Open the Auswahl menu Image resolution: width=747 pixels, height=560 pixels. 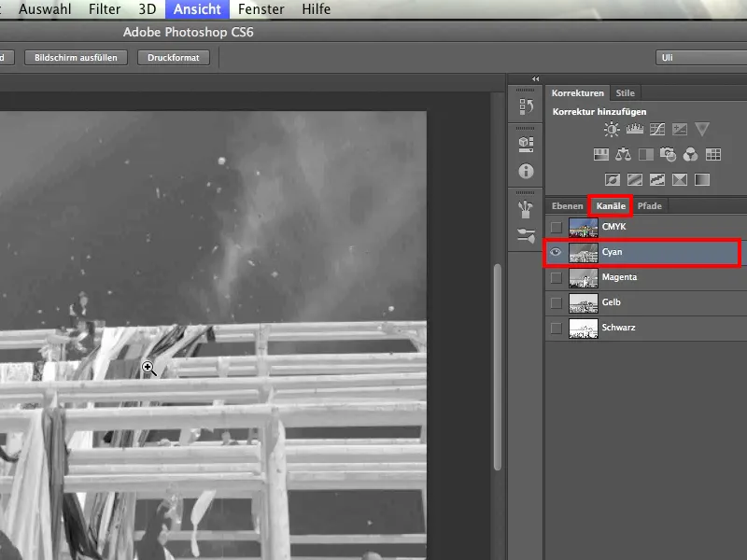[x=45, y=9]
